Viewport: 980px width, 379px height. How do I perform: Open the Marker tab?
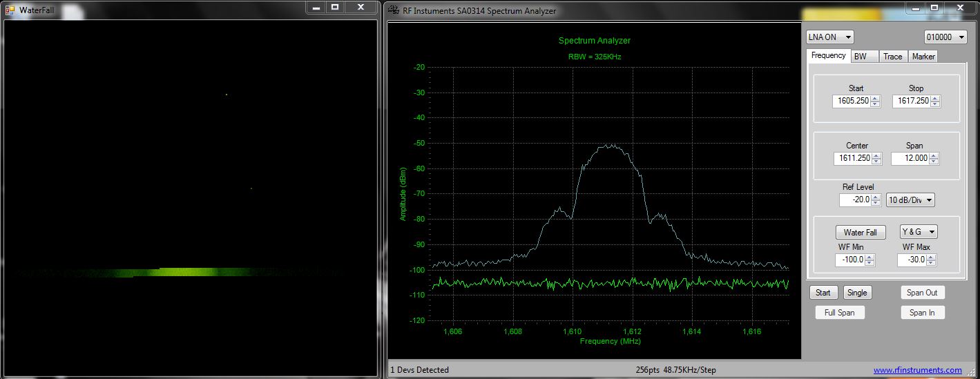pyautogui.click(x=923, y=57)
